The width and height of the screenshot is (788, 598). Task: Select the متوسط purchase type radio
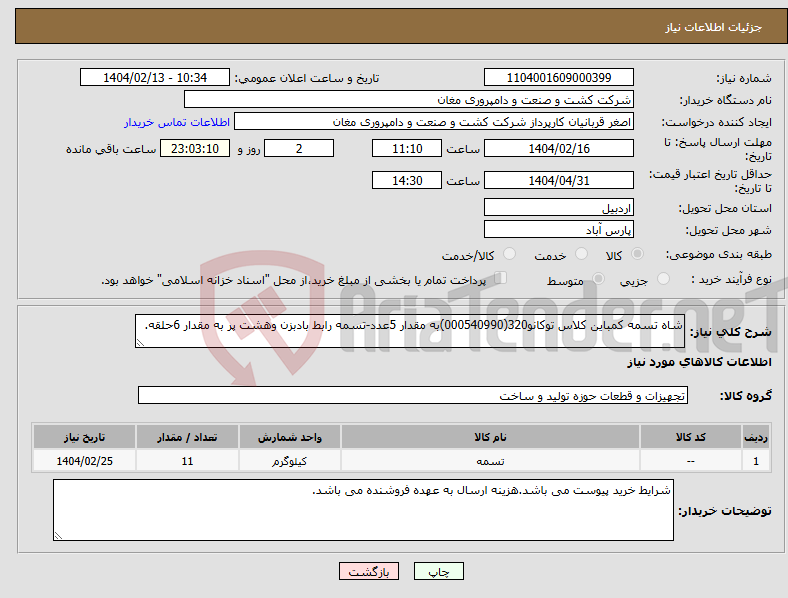click(598, 278)
